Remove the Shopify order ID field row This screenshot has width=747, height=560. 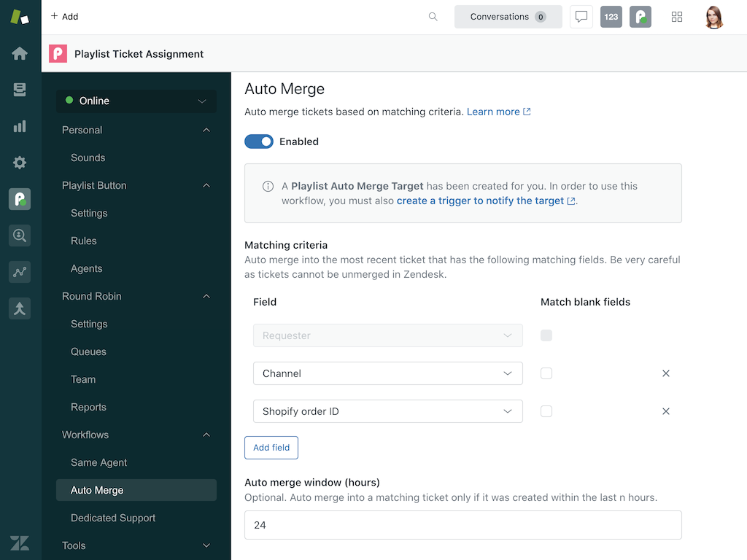coord(665,411)
